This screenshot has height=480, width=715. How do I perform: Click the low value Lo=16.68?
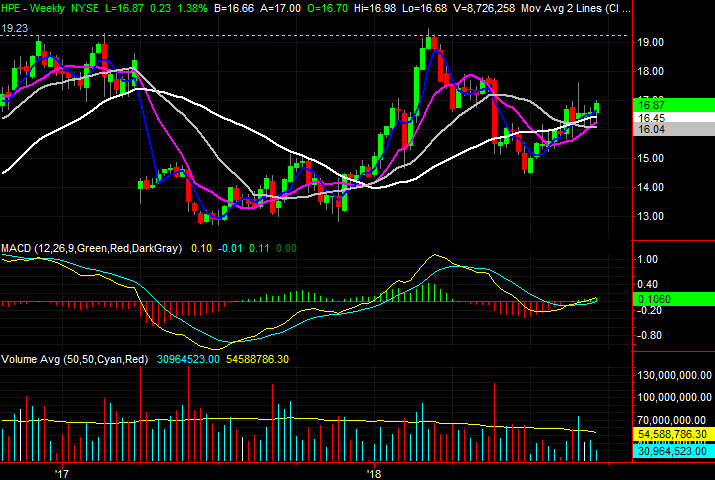(425, 8)
